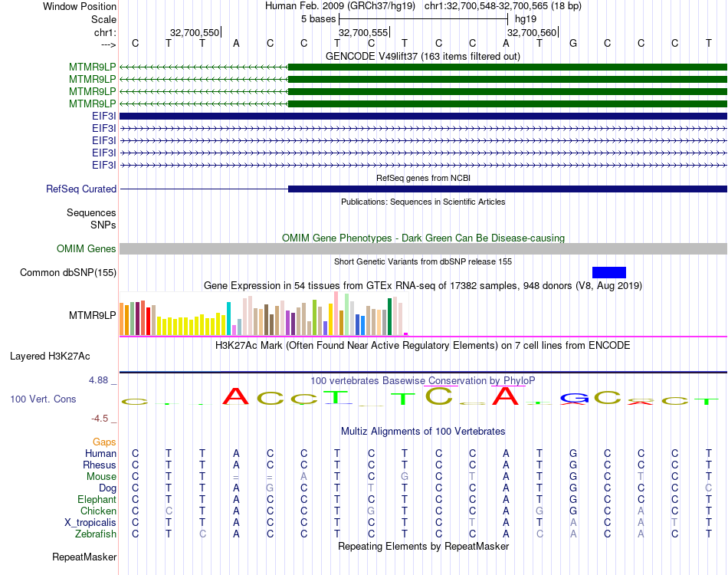Open Short Genetic Variants from dbSNP title

pyautogui.click(x=423, y=261)
